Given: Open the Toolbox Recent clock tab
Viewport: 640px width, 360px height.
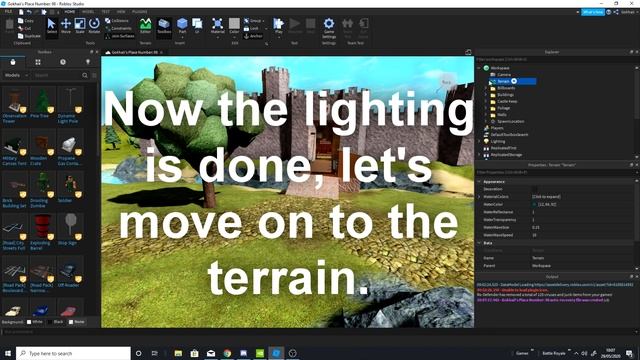Looking at the screenshot, I should point(63,62).
